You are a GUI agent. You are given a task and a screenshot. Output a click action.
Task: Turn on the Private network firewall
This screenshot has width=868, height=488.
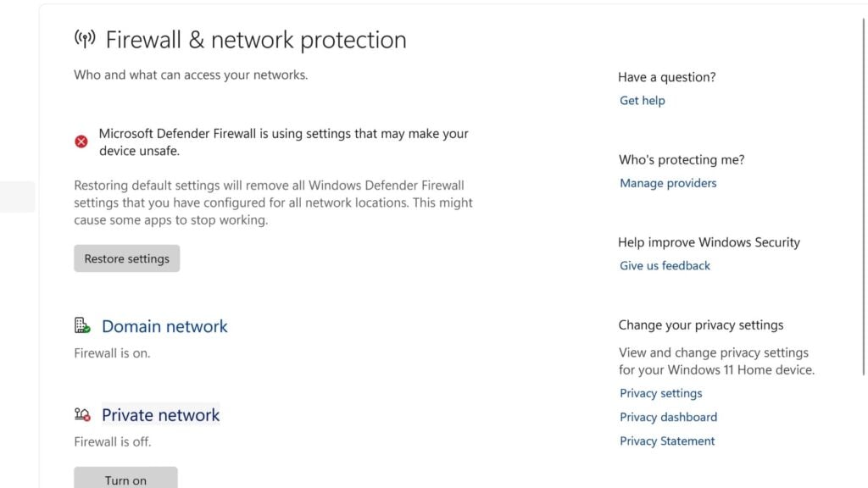click(x=125, y=479)
